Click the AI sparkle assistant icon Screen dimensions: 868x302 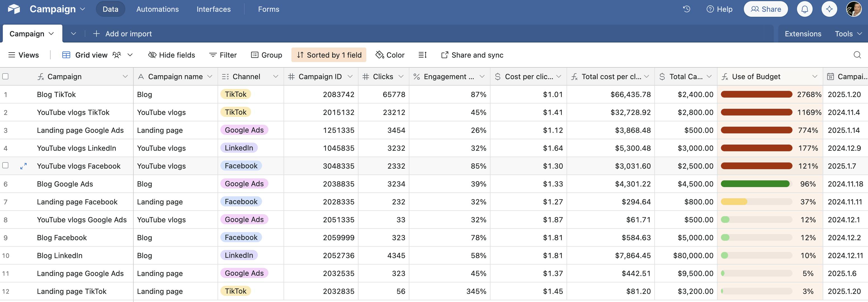click(829, 9)
